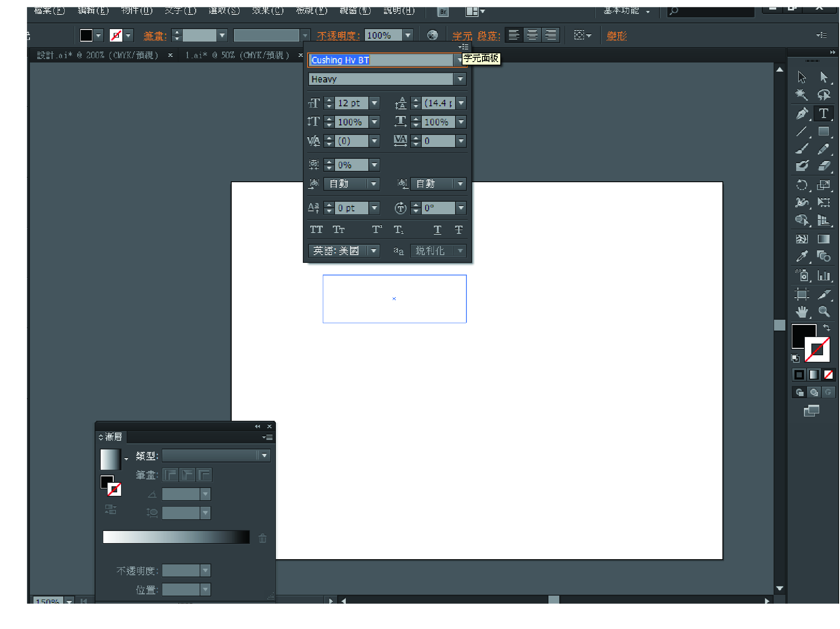This screenshot has height=629, width=840.
Task: Open the Edit menu
Action: (x=93, y=10)
